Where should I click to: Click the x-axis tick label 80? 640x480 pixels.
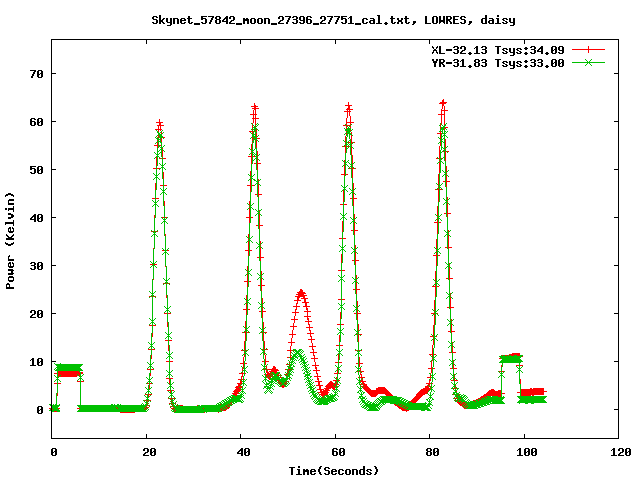coord(432,452)
